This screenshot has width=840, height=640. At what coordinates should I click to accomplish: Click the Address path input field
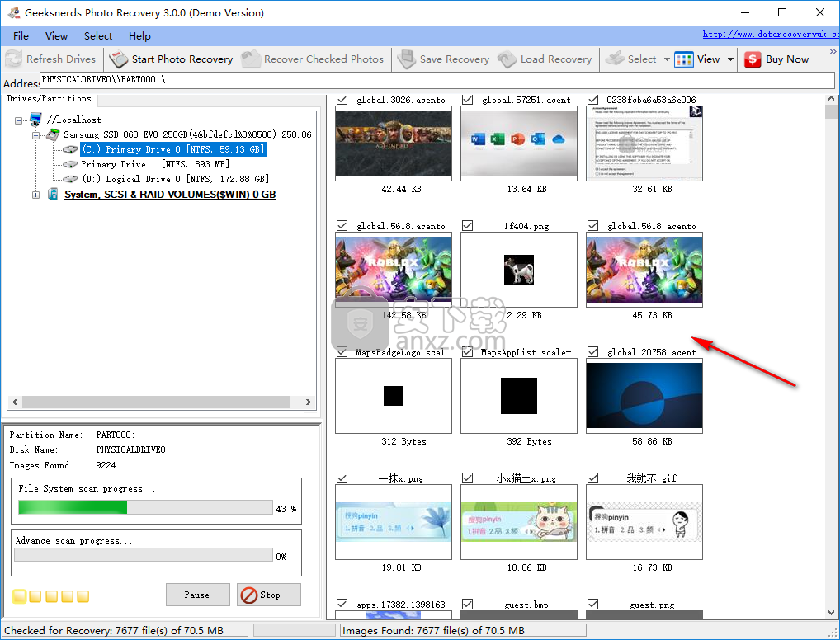coord(437,80)
